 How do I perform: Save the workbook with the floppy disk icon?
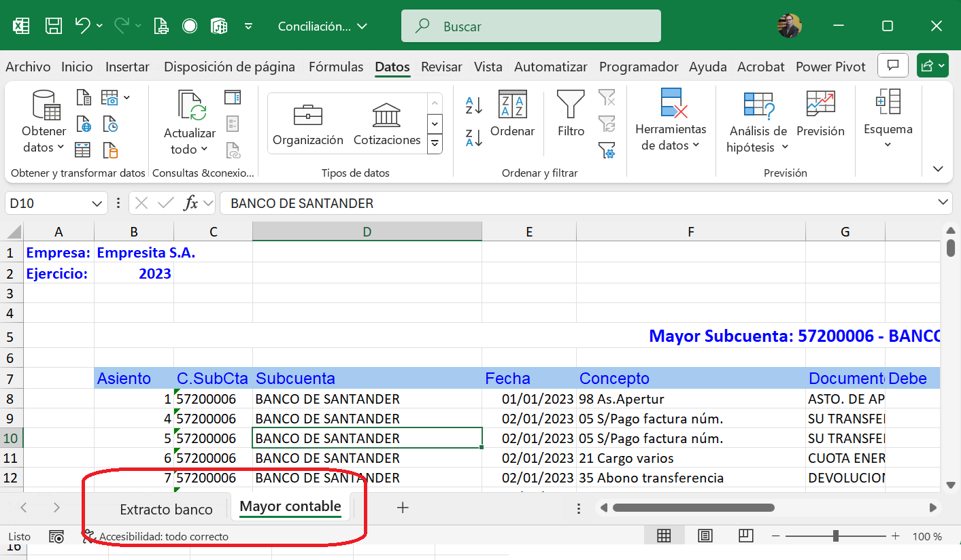[54, 27]
